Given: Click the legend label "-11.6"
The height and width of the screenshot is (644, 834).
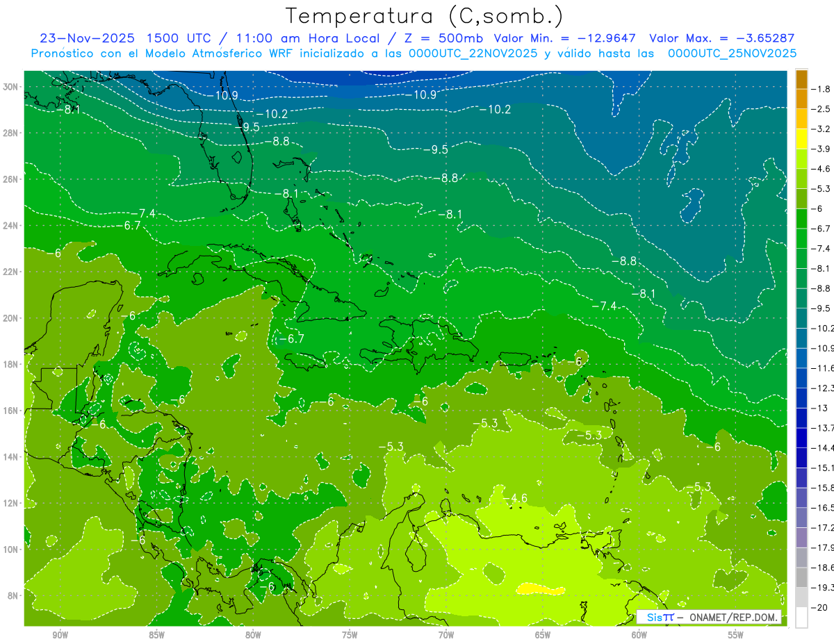Looking at the screenshot, I should (x=823, y=368).
